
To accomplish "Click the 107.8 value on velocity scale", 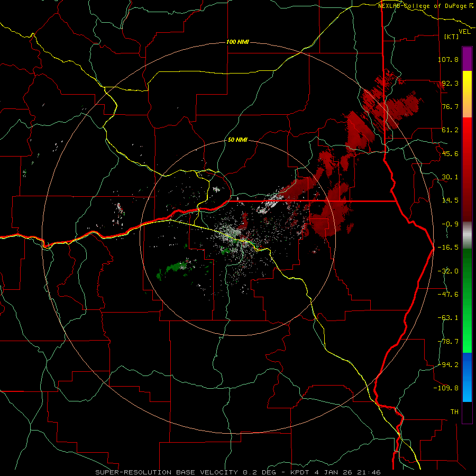I will (x=448, y=59).
